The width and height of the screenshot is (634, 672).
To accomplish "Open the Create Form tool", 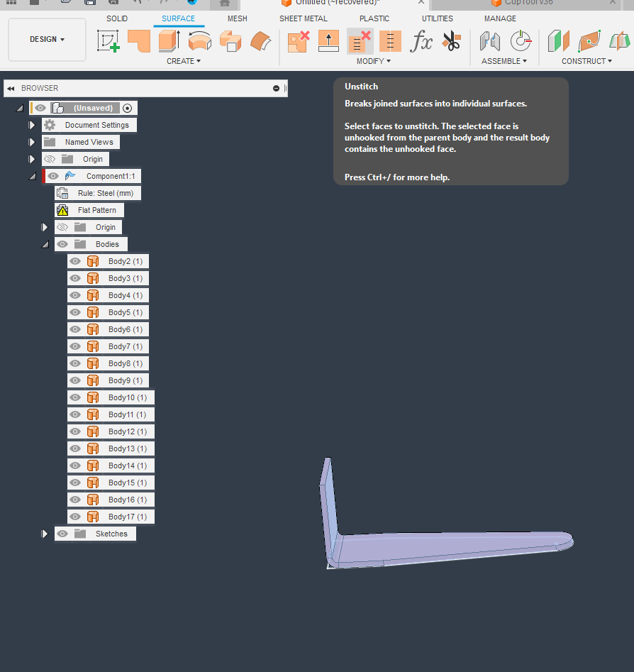I will [x=139, y=43].
